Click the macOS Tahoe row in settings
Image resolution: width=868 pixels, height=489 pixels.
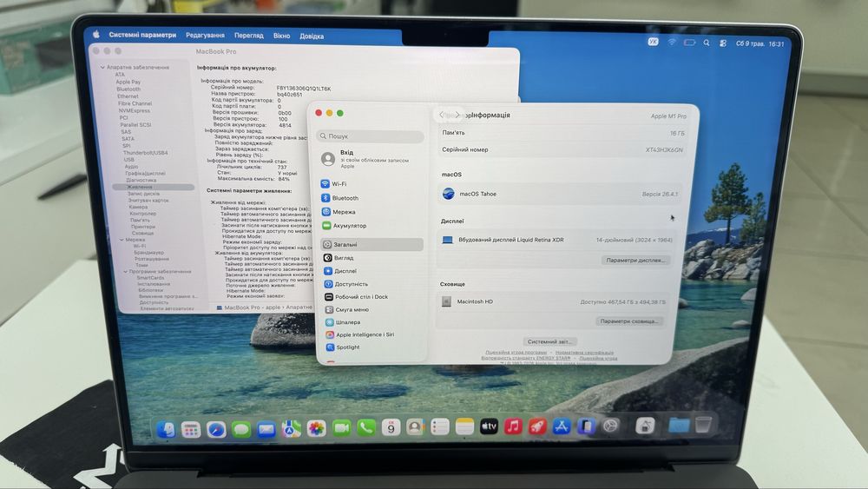[560, 194]
